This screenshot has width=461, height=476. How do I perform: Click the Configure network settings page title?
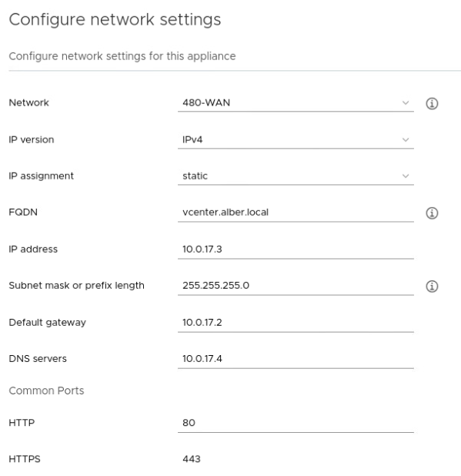[x=115, y=20]
